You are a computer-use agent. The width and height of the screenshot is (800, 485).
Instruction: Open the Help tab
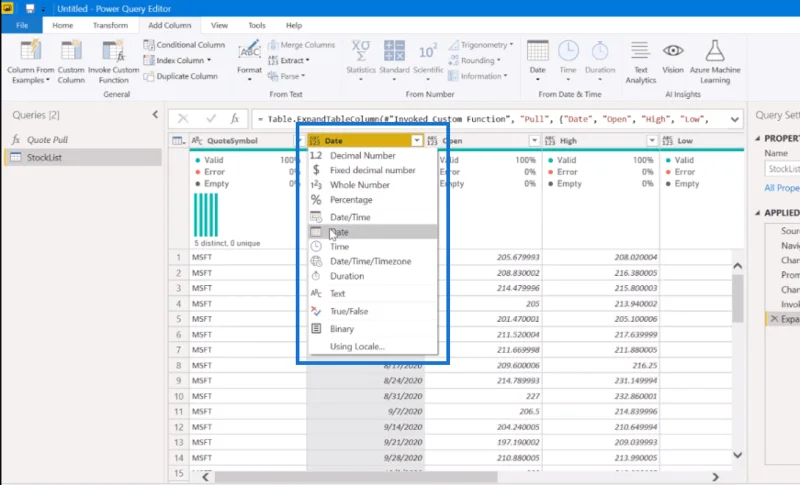point(294,25)
